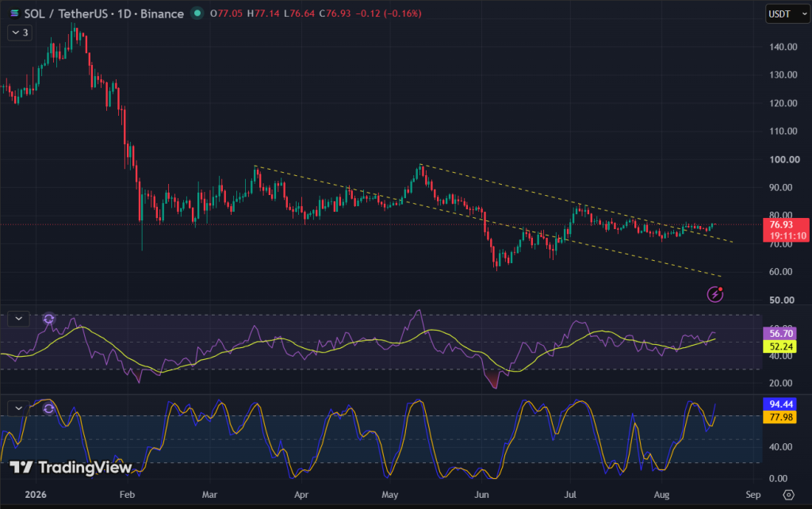
Task: Click the purple lightning flash alert icon
Action: click(x=715, y=294)
